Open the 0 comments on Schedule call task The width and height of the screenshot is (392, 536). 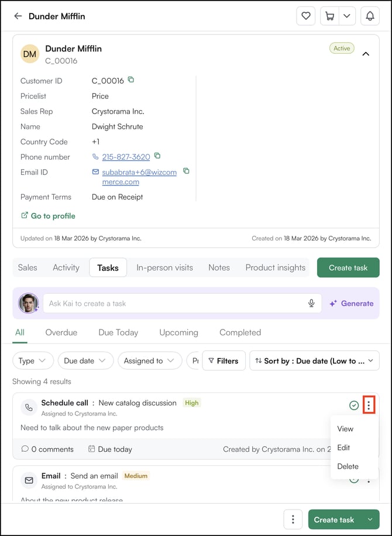pos(47,449)
